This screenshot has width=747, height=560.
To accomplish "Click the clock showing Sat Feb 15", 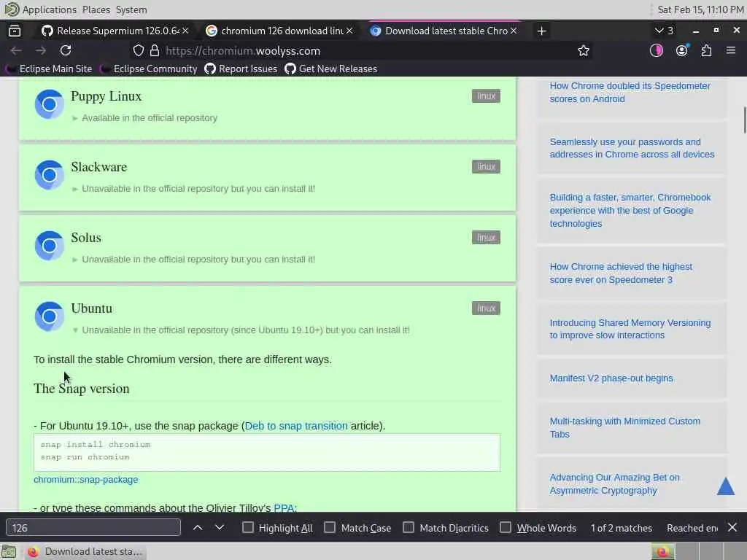I will (x=700, y=9).
